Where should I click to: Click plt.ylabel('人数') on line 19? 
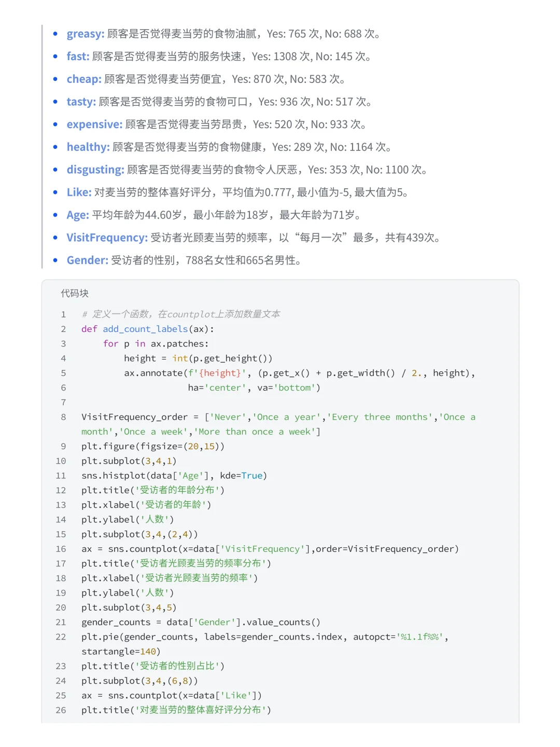click(128, 593)
